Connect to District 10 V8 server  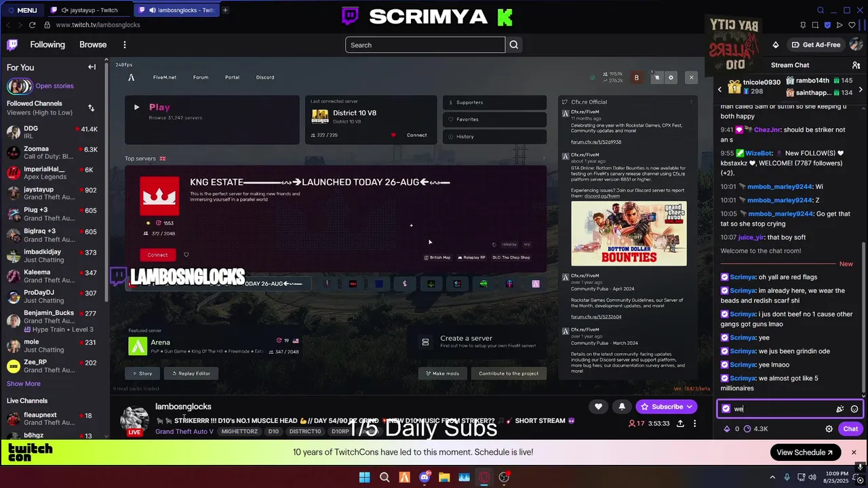(416, 135)
